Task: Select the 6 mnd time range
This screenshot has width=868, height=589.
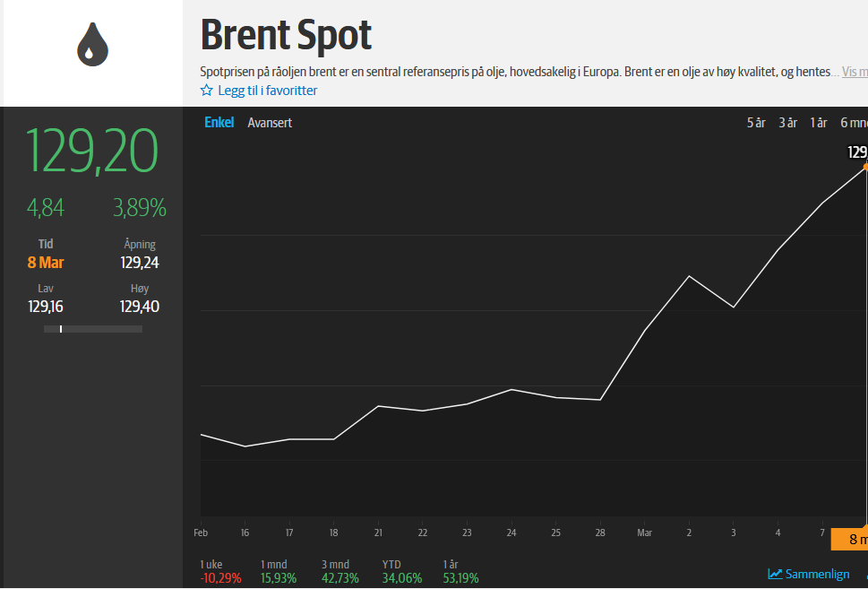Action: coord(853,123)
